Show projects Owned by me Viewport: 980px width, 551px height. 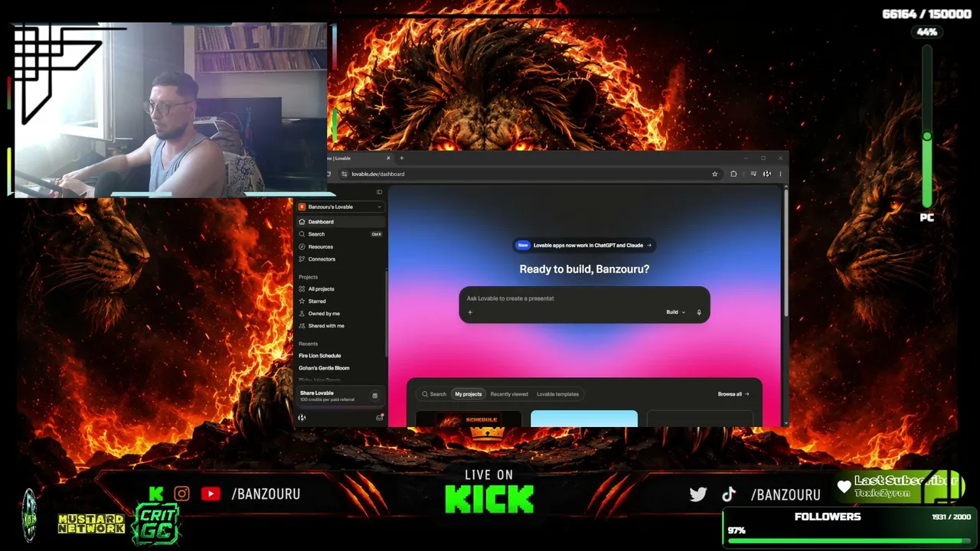pos(340,314)
